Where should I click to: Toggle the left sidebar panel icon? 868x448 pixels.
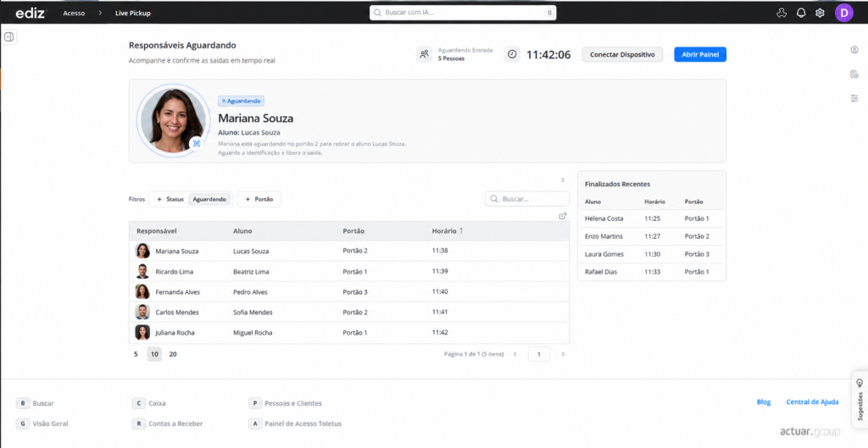pos(8,36)
